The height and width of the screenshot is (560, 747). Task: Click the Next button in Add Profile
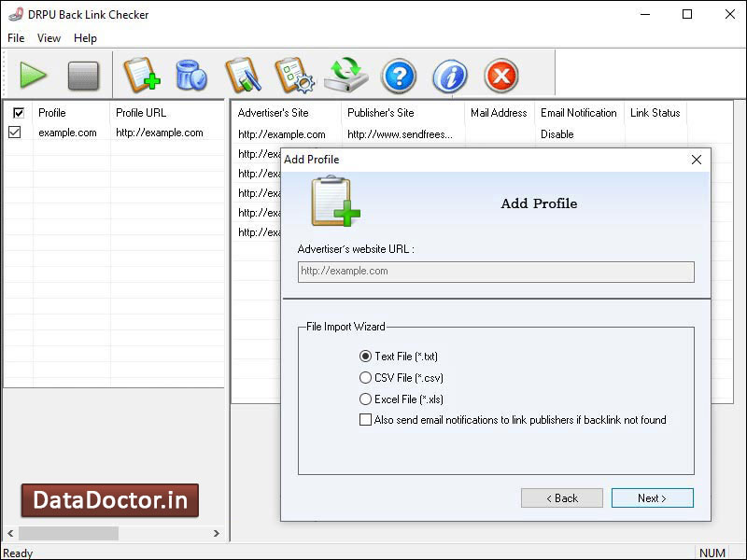(652, 497)
